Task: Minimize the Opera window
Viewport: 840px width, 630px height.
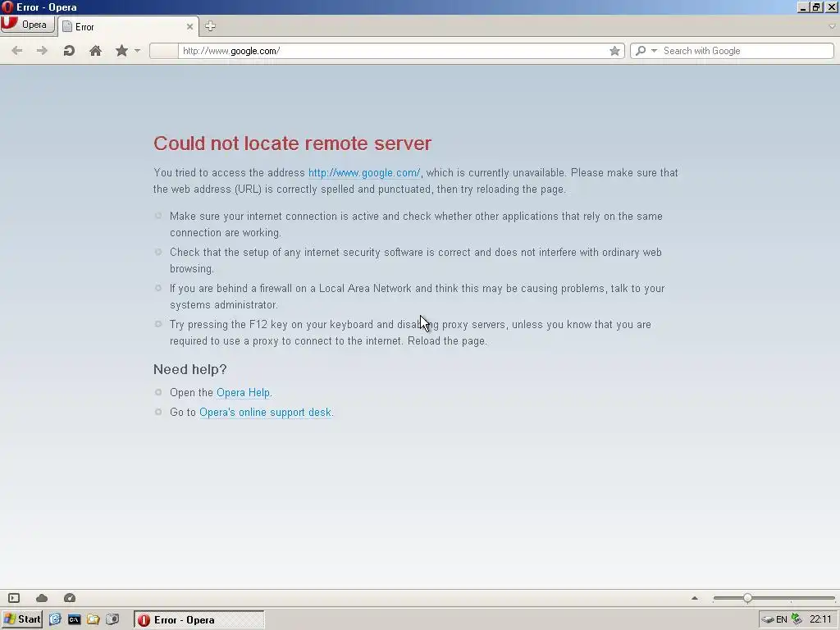Action: pos(802,7)
